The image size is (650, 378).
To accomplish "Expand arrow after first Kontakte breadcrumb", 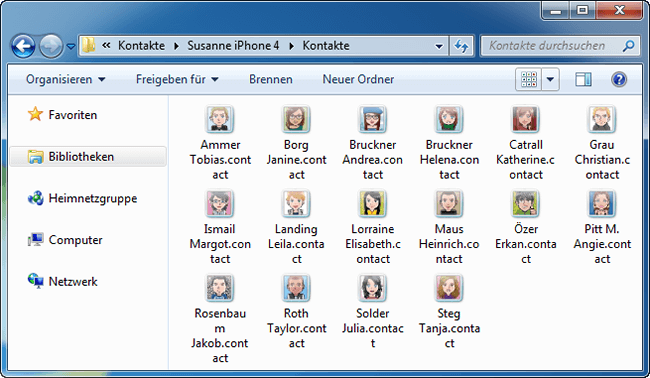I will pos(176,46).
